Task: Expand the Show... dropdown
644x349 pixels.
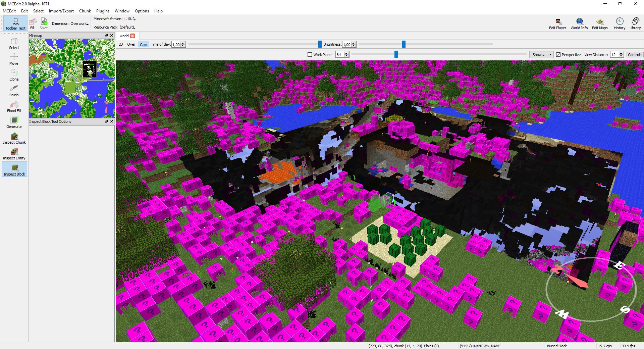Action: coord(541,55)
